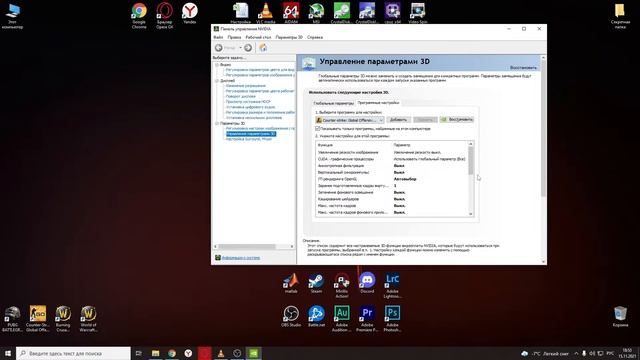Image resolution: width=640 pixels, height=360 pixels.
Task: Click Восстановить link in the page header
Action: (x=523, y=68)
